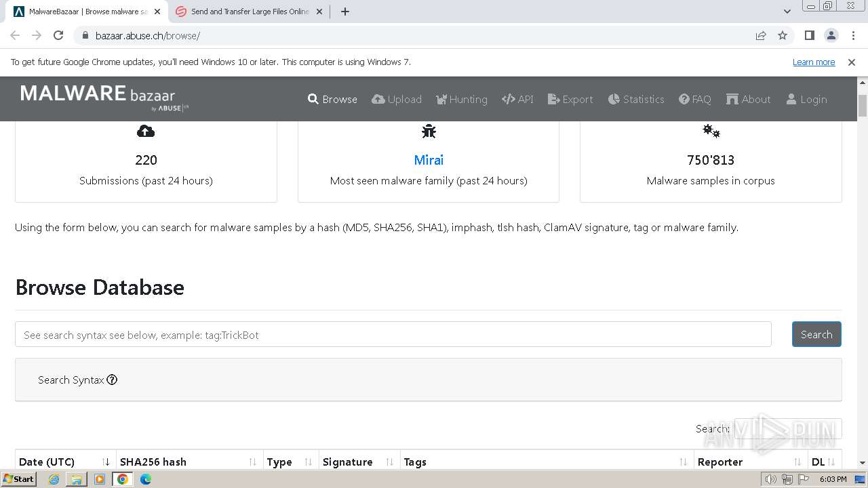The height and width of the screenshot is (488, 868).
Task: Open File Explorer from the taskbar
Action: (77, 479)
